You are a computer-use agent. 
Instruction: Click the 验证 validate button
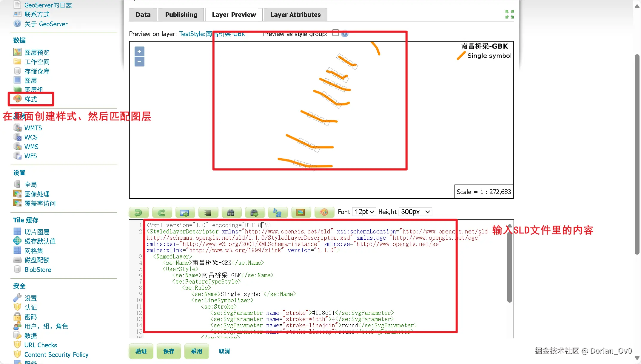(141, 351)
